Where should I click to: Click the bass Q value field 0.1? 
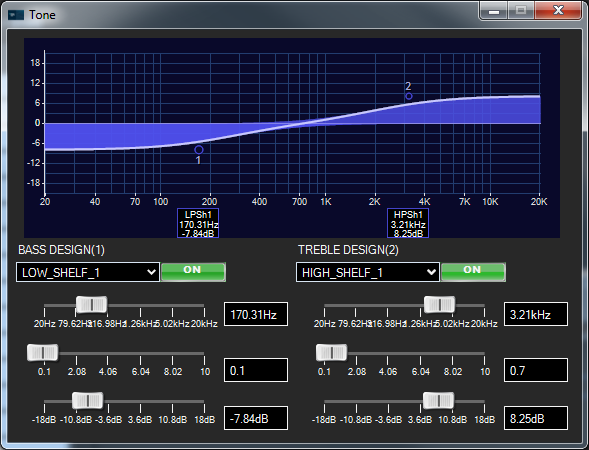(x=256, y=370)
